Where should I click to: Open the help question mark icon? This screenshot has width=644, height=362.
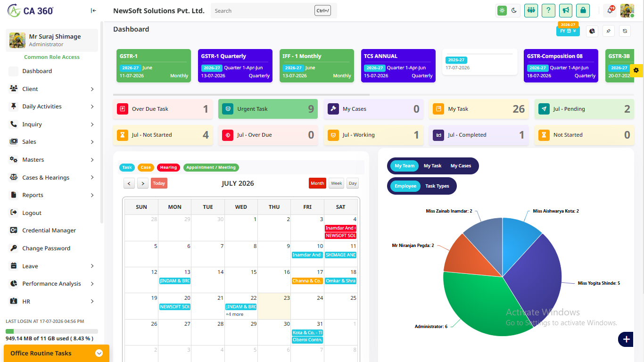(548, 10)
